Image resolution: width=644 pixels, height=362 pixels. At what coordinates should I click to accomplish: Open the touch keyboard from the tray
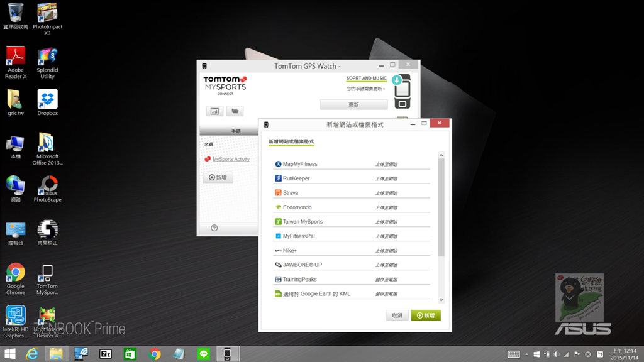point(513,354)
